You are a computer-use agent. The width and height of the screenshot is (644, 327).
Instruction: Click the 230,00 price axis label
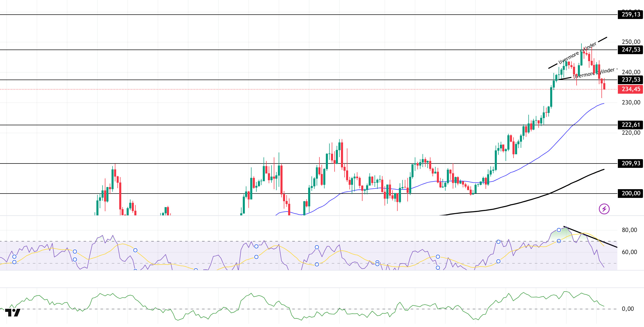[x=631, y=103]
